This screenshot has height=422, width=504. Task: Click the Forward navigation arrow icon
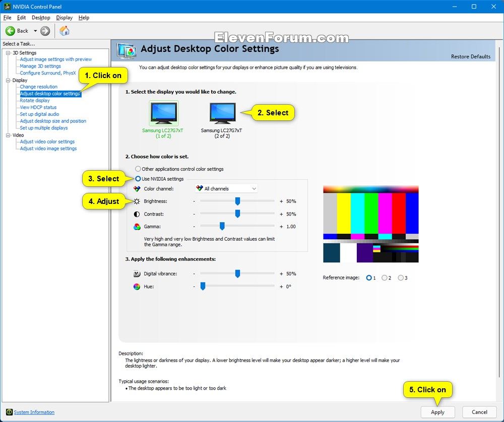44,30
